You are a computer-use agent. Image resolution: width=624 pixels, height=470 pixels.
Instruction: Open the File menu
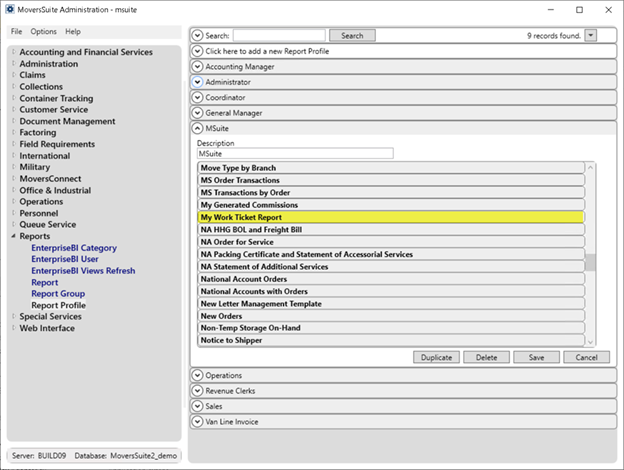click(16, 32)
